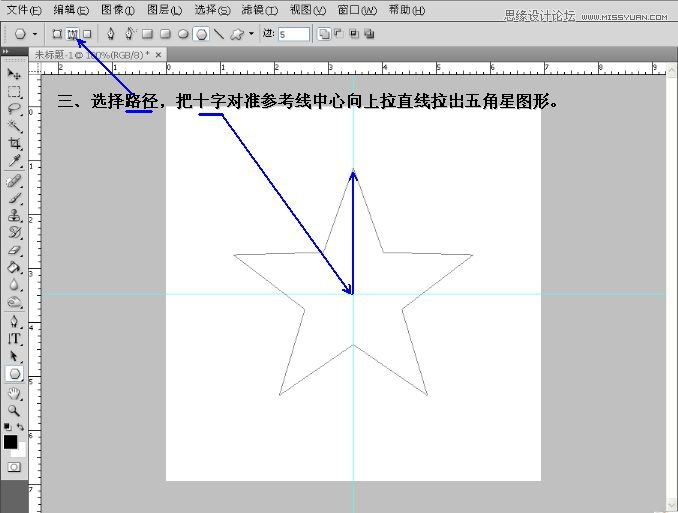
Task: Click the 边 (sides) input field
Action: 294,34
